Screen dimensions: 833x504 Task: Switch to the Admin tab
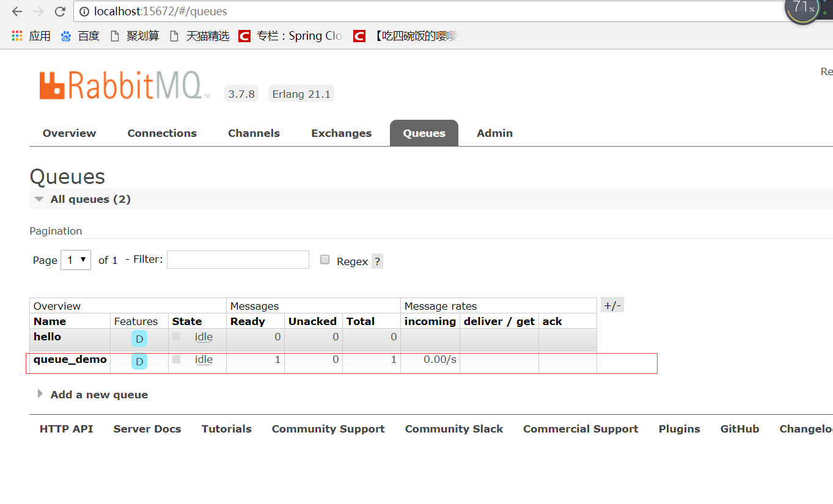coord(494,133)
